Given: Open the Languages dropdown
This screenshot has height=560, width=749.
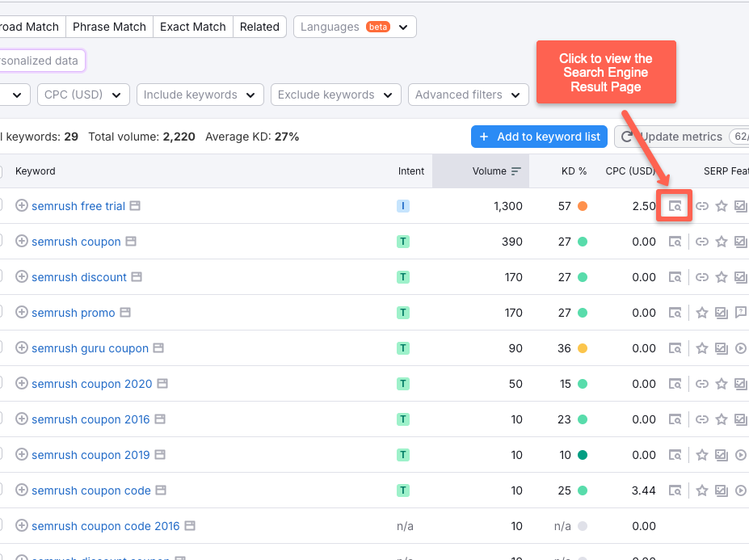Looking at the screenshot, I should click(354, 27).
